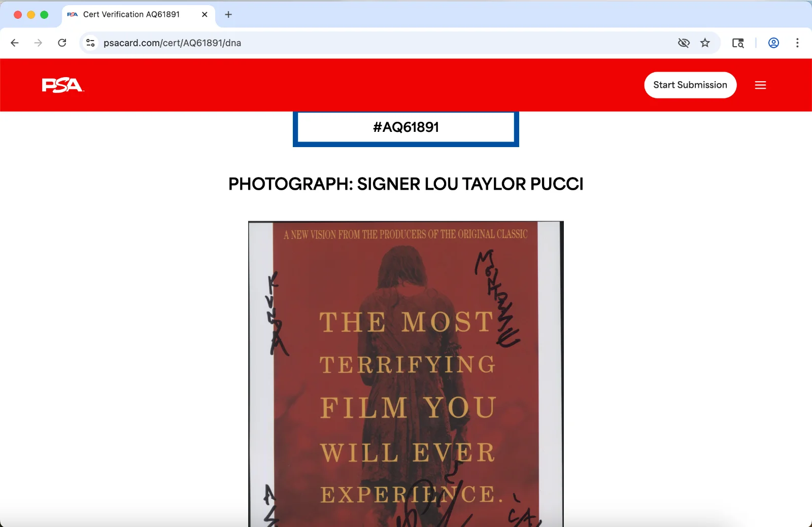Click the address bar URL psacard.com/cert/AQ61891/dna

172,43
